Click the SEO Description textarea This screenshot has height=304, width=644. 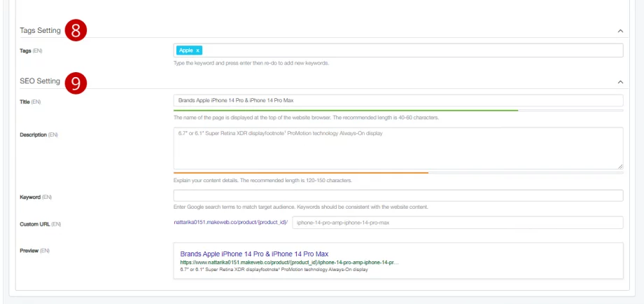398,148
